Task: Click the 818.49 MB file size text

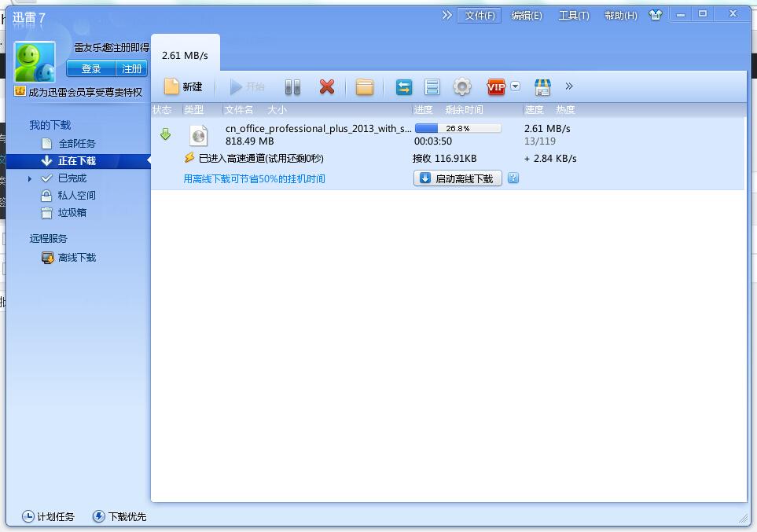Action: [250, 141]
